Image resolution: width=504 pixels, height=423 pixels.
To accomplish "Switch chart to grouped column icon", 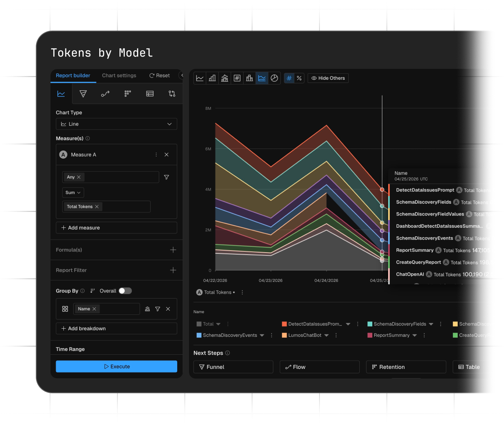I will tap(250, 78).
